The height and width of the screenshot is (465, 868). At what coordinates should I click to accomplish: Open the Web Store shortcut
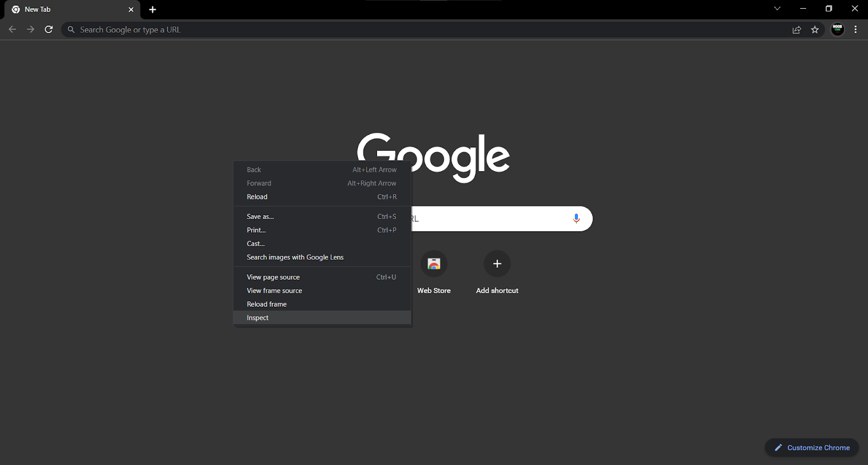click(x=434, y=273)
